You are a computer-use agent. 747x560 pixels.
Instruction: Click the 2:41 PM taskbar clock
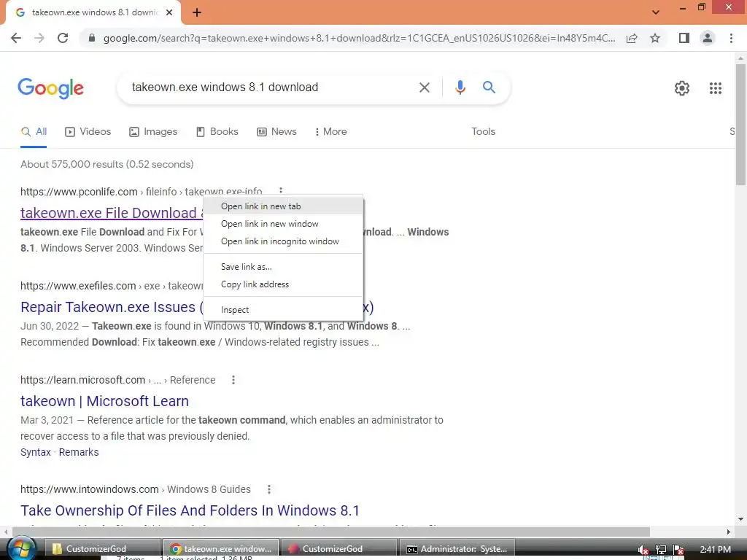[715, 549]
